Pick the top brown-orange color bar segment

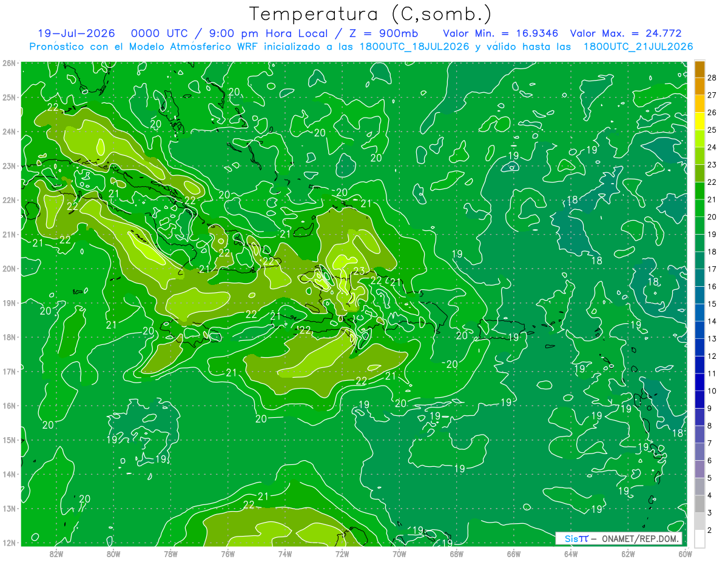[699, 69]
